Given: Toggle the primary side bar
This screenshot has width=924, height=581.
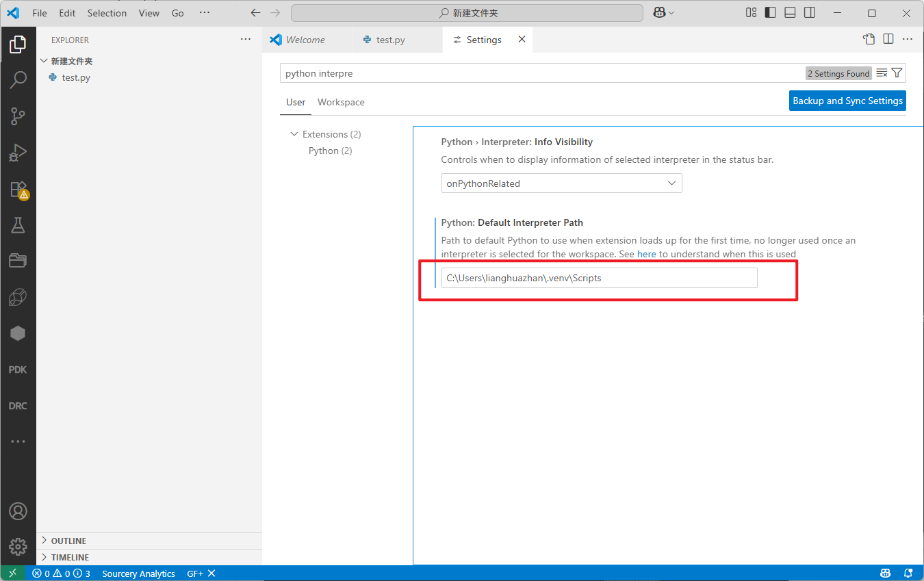Looking at the screenshot, I should point(770,12).
